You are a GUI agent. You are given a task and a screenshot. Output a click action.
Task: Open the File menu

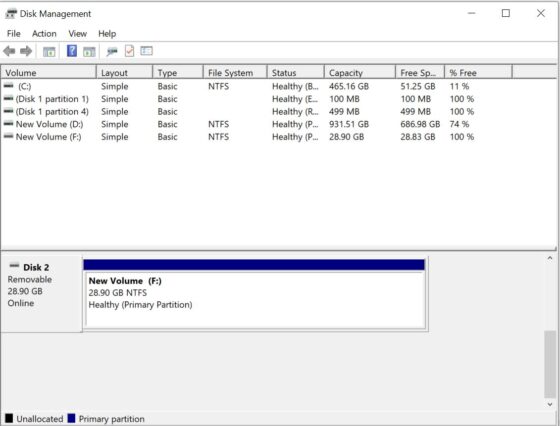14,34
